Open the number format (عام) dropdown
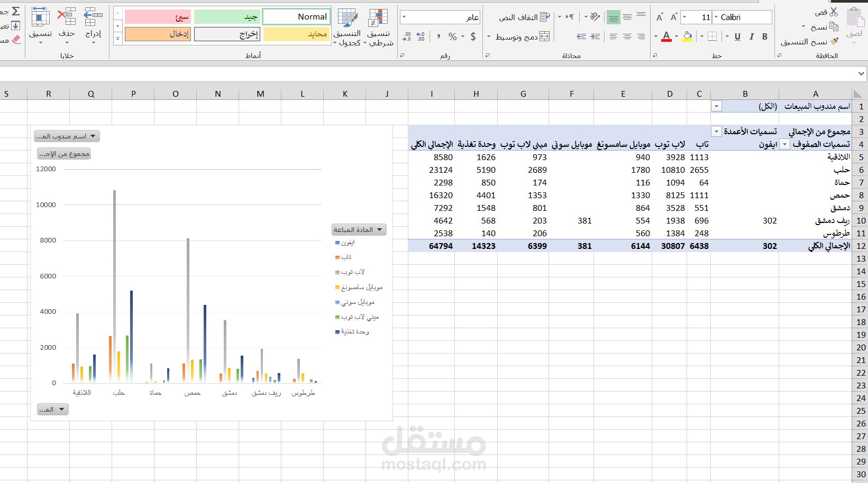This screenshot has height=483, width=868. click(405, 17)
